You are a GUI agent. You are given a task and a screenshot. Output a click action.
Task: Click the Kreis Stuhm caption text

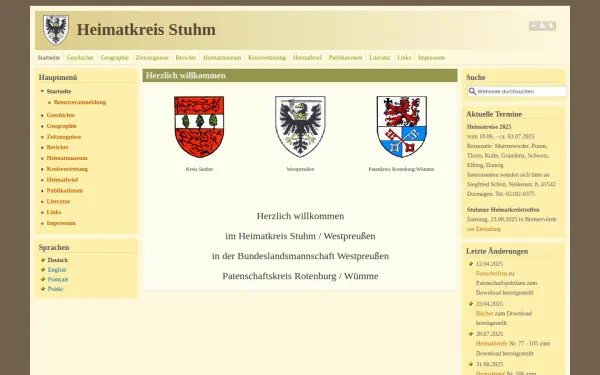click(x=199, y=169)
